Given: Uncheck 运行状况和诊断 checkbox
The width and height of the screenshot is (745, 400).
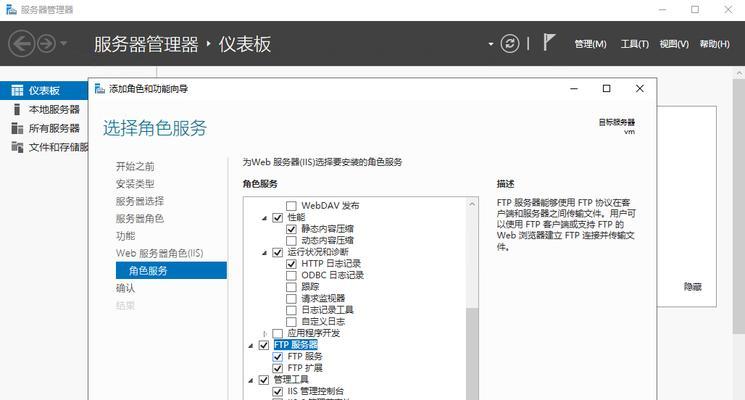Looking at the screenshot, I should point(277,252).
